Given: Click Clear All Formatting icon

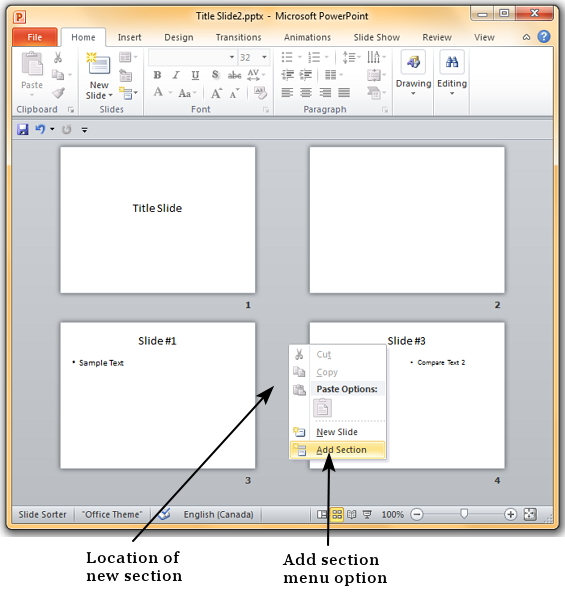Looking at the screenshot, I should click(x=260, y=93).
